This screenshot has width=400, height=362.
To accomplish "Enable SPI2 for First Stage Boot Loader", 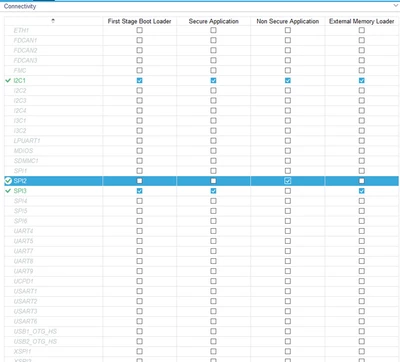I will coord(139,181).
